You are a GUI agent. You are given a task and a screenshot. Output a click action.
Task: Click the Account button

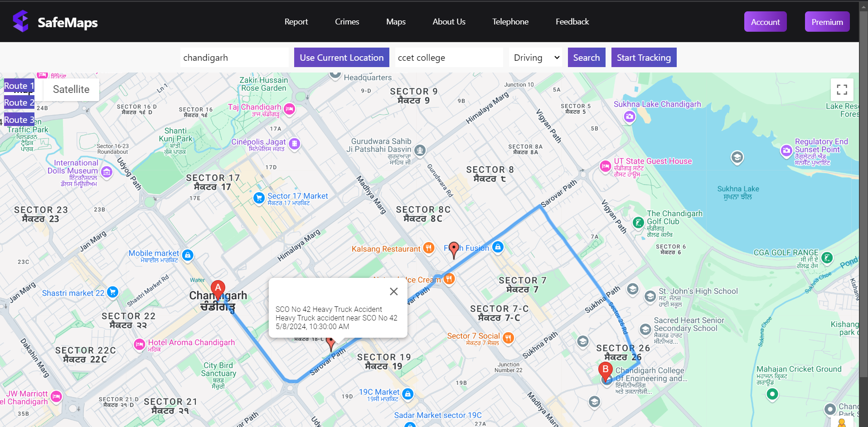tap(765, 22)
